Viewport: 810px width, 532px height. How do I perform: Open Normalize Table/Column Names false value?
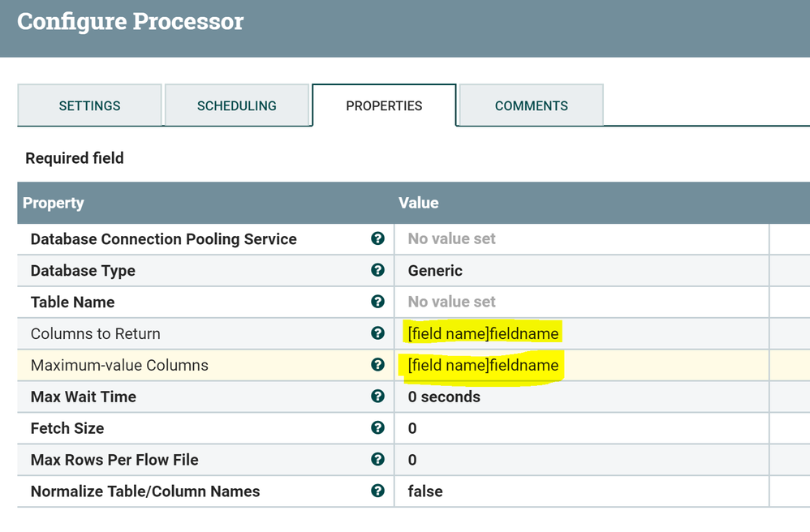click(x=425, y=491)
